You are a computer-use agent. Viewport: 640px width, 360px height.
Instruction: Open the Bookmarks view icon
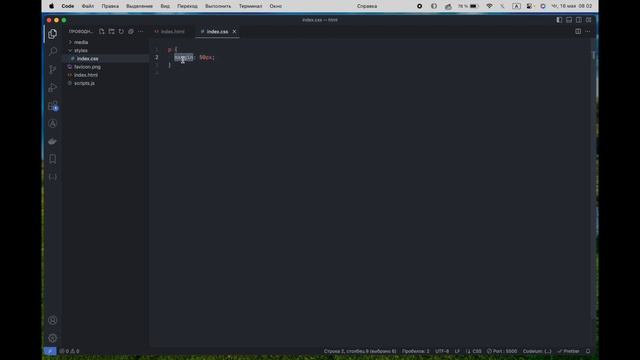[53, 159]
